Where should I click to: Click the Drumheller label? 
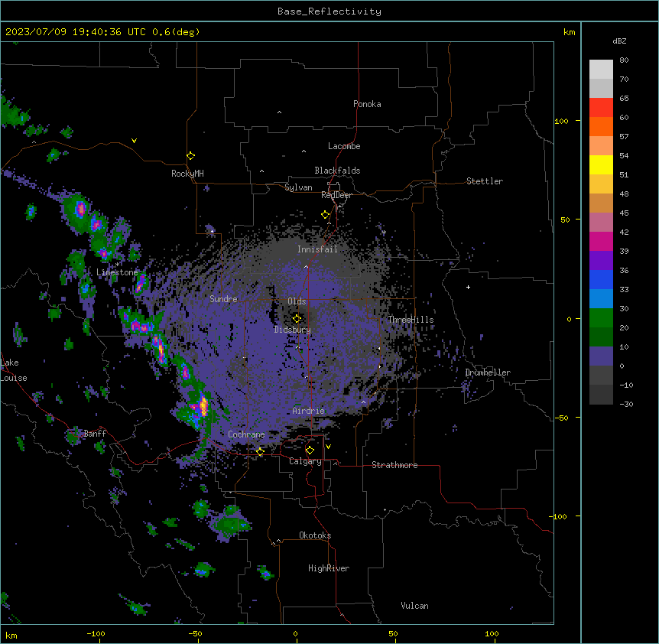488,372
